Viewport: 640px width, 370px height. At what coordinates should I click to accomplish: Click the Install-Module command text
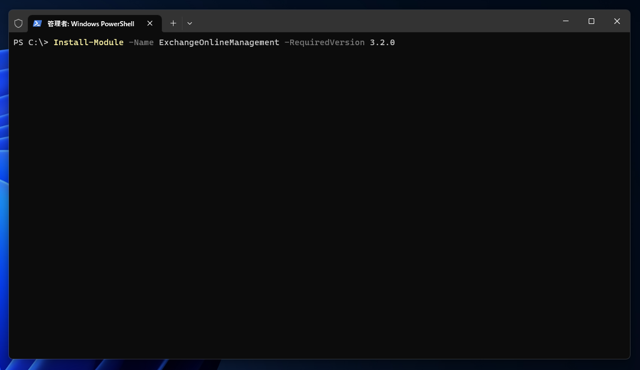click(x=89, y=42)
